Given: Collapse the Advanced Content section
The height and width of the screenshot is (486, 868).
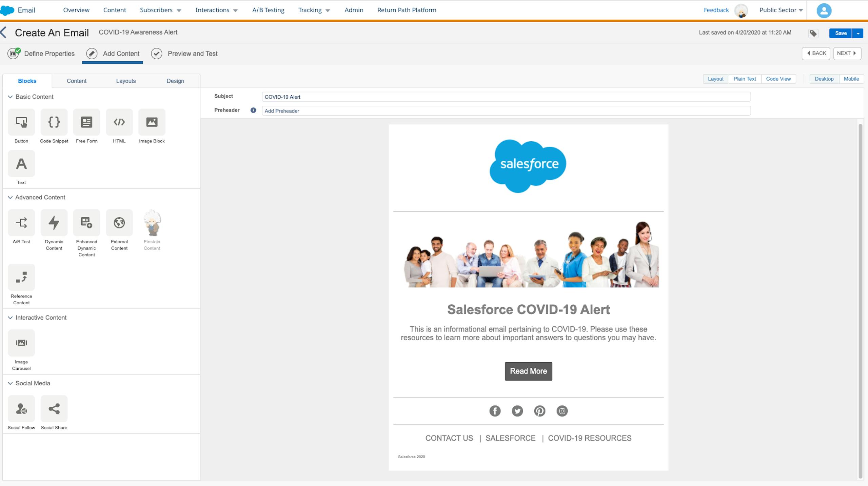Looking at the screenshot, I should point(10,198).
